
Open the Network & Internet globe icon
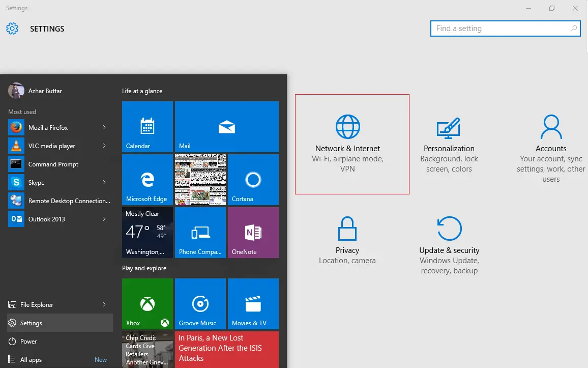pos(347,127)
